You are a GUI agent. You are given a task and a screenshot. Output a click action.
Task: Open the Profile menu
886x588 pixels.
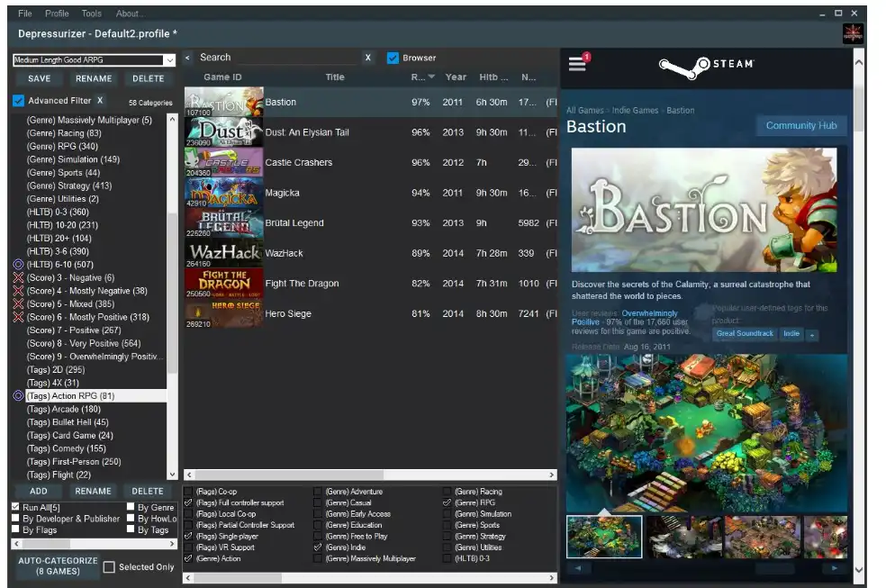57,14
